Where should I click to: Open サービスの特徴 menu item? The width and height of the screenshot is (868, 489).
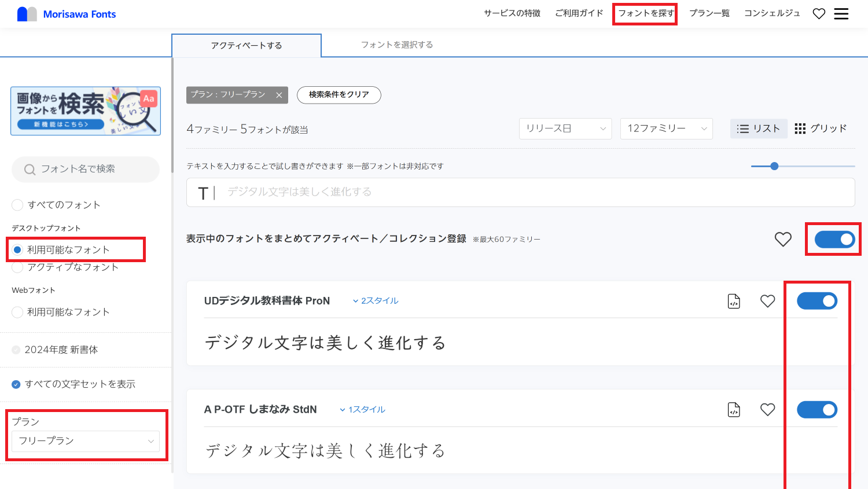(x=512, y=13)
